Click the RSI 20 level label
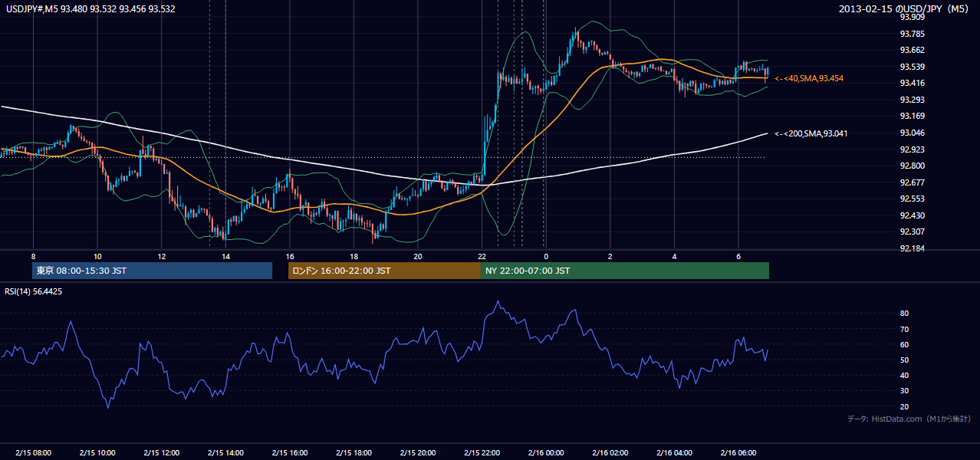This screenshot has width=980, height=460. 904,406
